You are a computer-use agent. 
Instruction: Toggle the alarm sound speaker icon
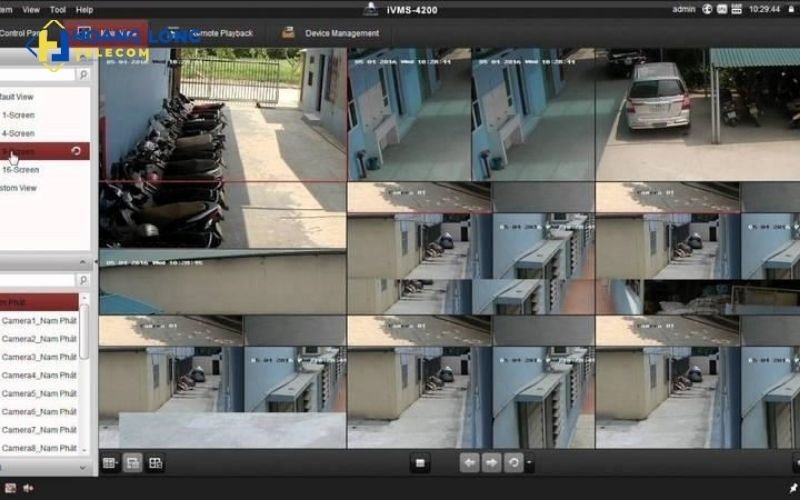click(28, 488)
